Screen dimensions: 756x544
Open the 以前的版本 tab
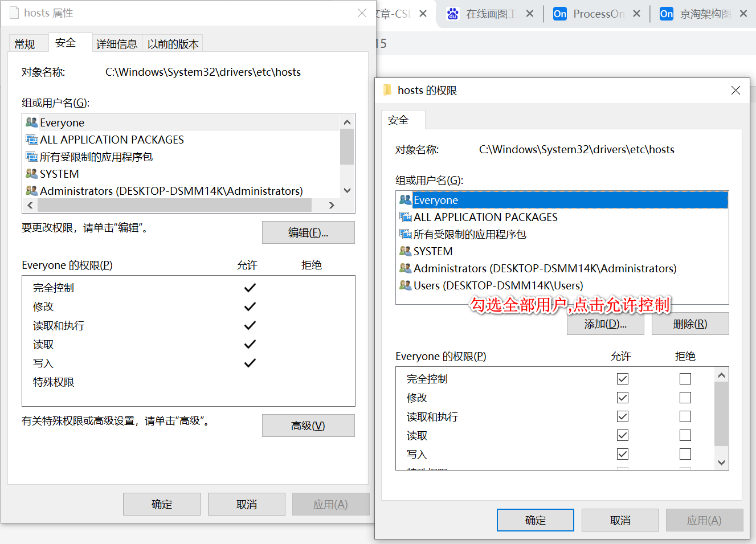(173, 44)
